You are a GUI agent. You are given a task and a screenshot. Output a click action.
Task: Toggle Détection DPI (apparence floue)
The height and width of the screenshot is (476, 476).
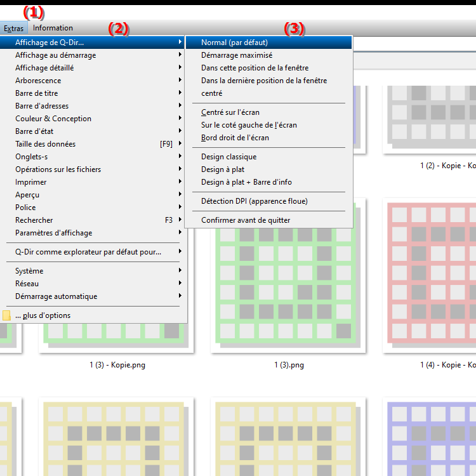click(x=269, y=201)
